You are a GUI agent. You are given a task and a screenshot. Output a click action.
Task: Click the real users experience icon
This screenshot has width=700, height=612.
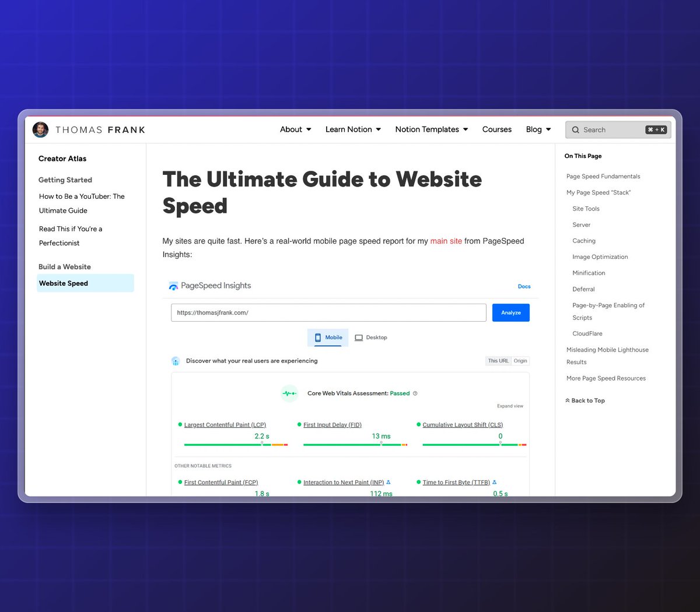(176, 361)
